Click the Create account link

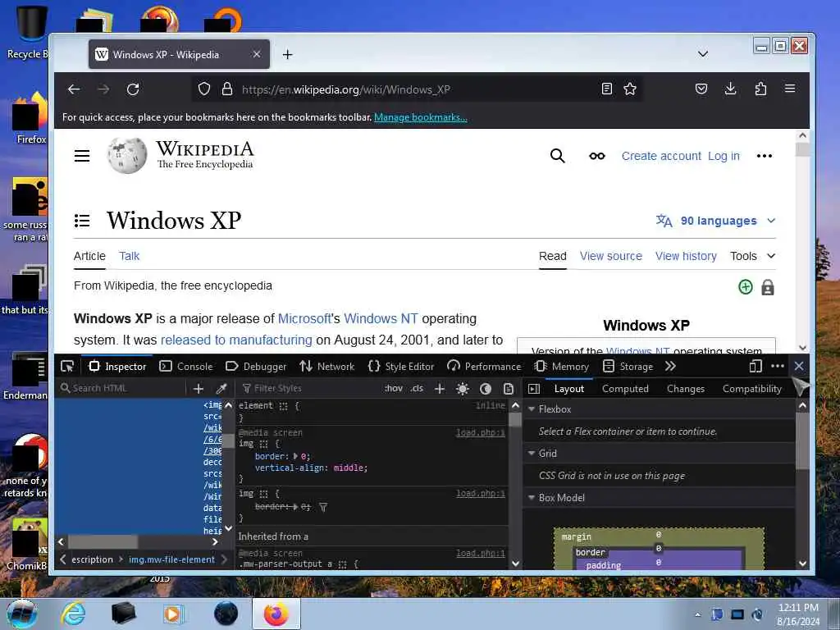pos(661,156)
